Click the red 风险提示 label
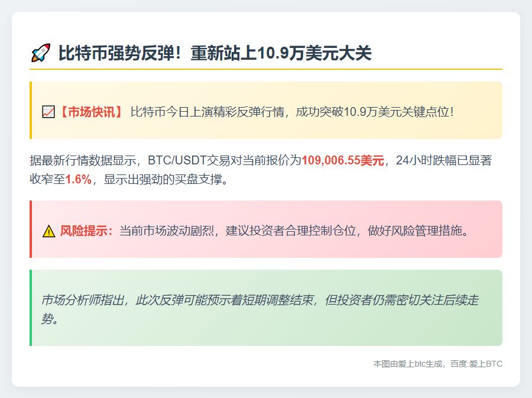The image size is (532, 398). coord(86,231)
